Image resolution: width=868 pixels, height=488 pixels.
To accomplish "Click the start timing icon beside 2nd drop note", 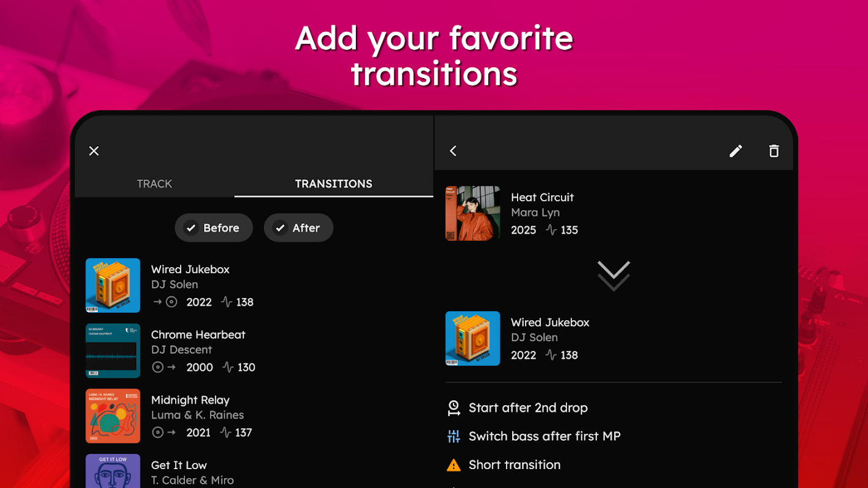I will coord(454,408).
